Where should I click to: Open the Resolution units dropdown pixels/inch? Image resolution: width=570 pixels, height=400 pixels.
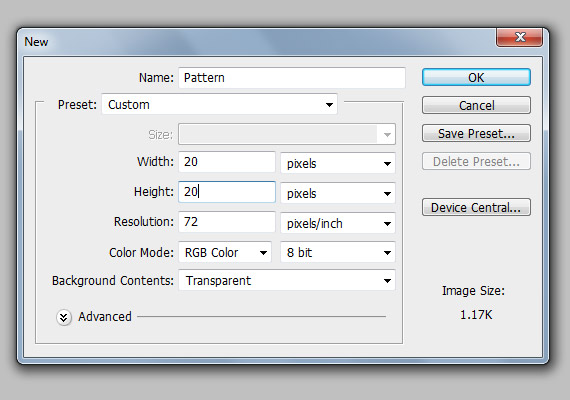[x=338, y=223]
